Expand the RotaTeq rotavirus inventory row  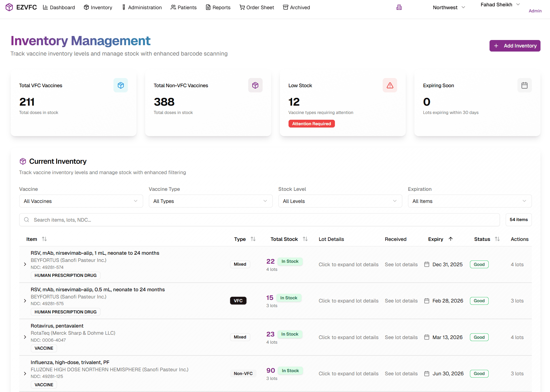tap(25, 337)
